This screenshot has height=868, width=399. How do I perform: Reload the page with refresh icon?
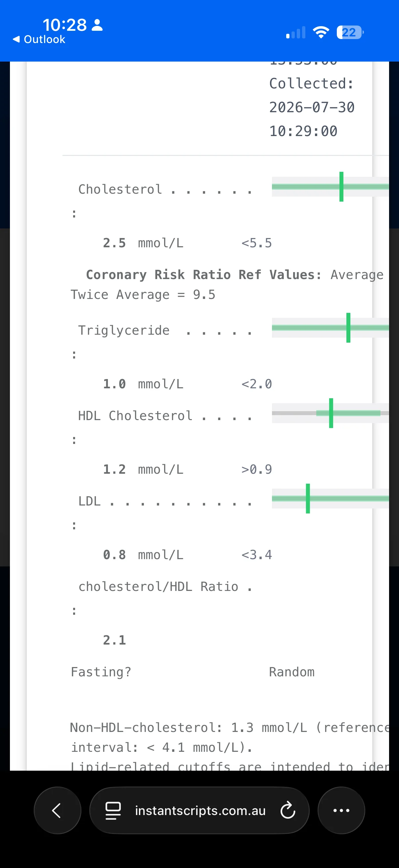click(288, 810)
